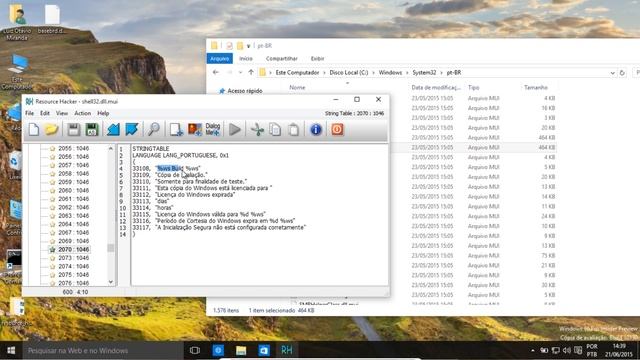Screen dimensions: 640x360
Task: Click the star icon beside 2057 : 1046
Action: click(52, 165)
